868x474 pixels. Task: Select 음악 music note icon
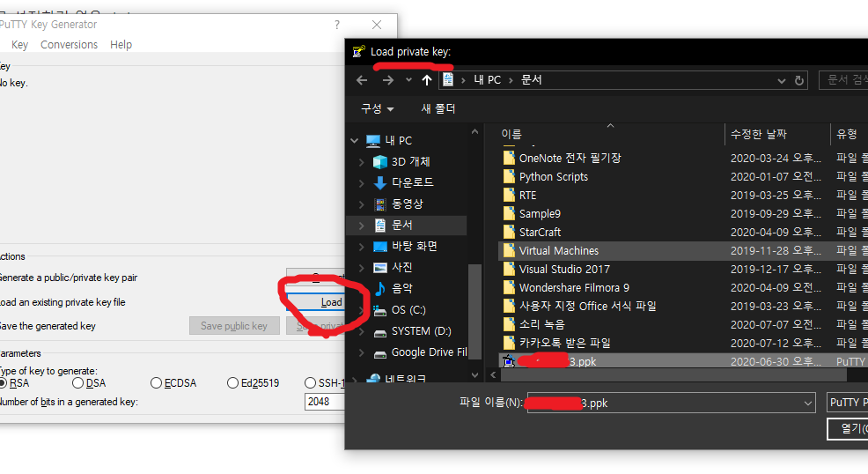pyautogui.click(x=379, y=288)
